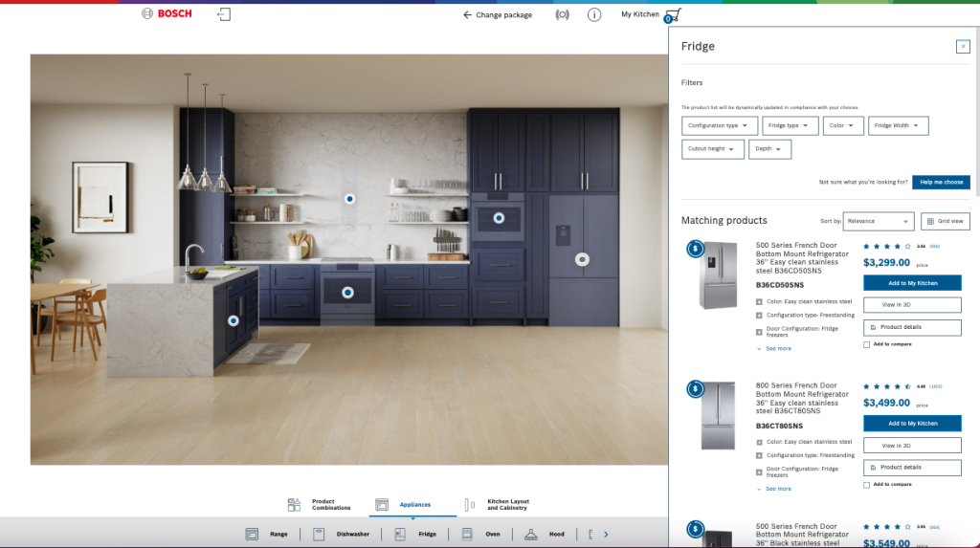This screenshot has width=980, height=548.
Task: Click the dishwasher hotspot on island
Action: tap(234, 320)
